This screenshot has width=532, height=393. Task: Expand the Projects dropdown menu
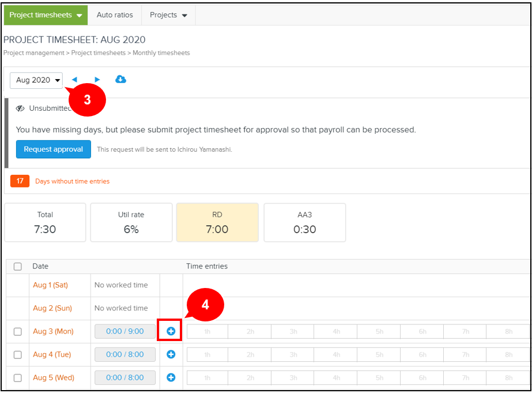coord(168,15)
